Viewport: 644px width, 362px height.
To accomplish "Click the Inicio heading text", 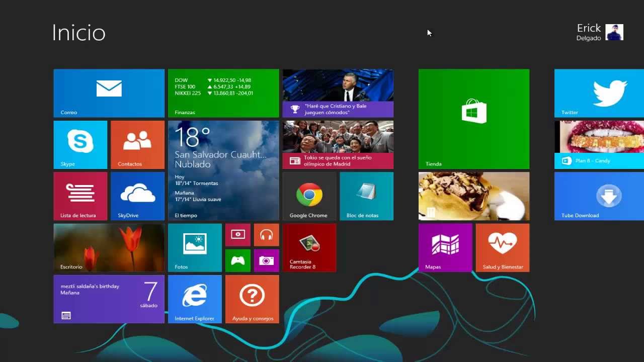I will [78, 33].
